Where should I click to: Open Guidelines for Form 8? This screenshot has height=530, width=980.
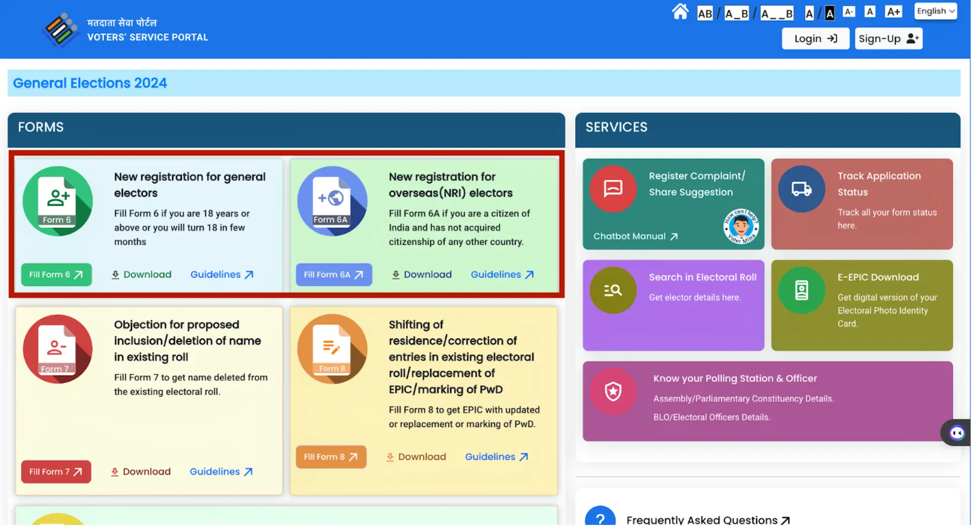pyautogui.click(x=497, y=457)
